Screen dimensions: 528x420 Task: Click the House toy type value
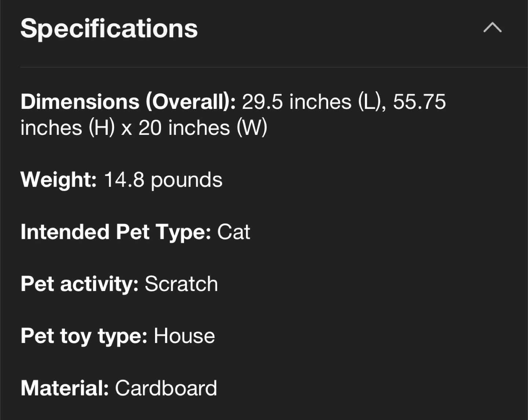click(184, 336)
